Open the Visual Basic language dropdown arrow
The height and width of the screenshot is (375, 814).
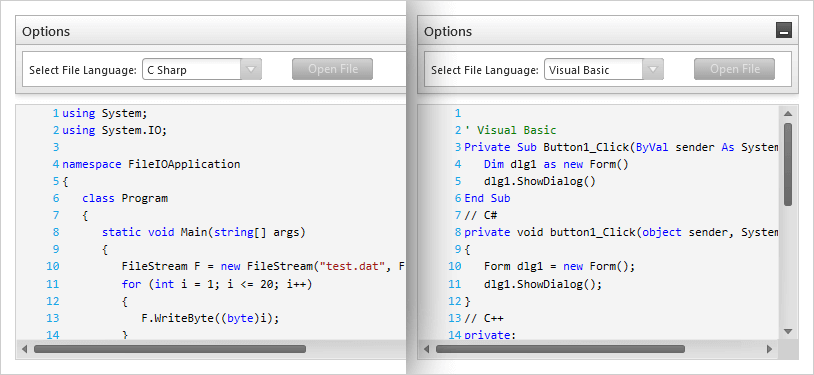[x=653, y=70]
